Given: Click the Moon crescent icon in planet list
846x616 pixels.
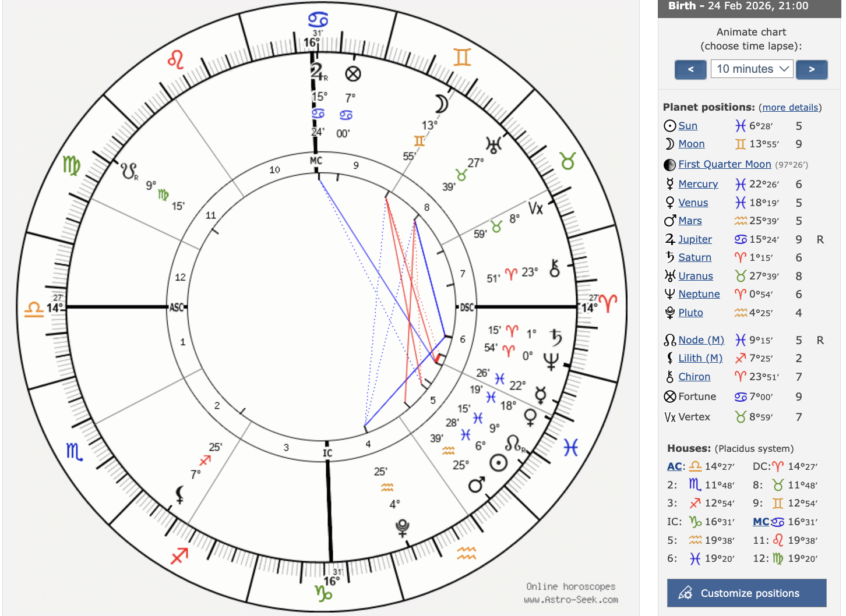Looking at the screenshot, I should [x=669, y=144].
